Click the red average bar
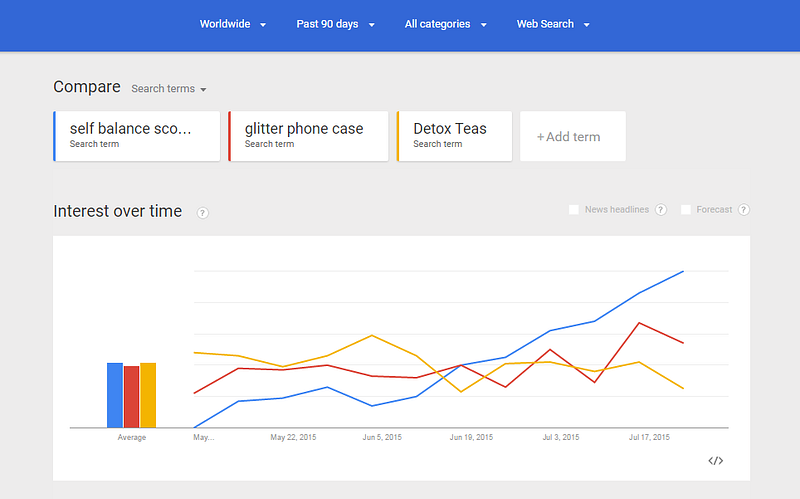Image resolution: width=800 pixels, height=499 pixels. point(131,396)
